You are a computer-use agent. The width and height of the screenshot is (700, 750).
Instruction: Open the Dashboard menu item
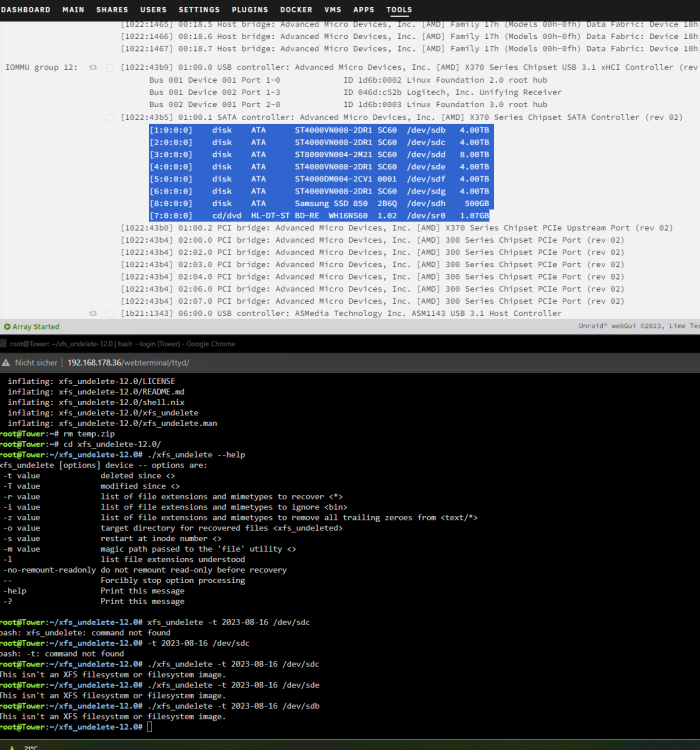pos(25,10)
